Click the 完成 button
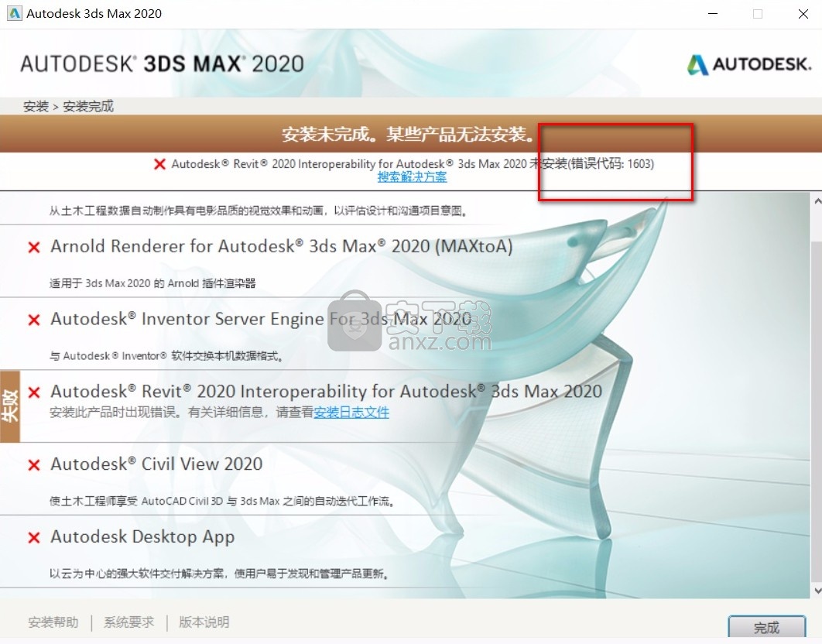The height and width of the screenshot is (644, 822). pos(766,628)
